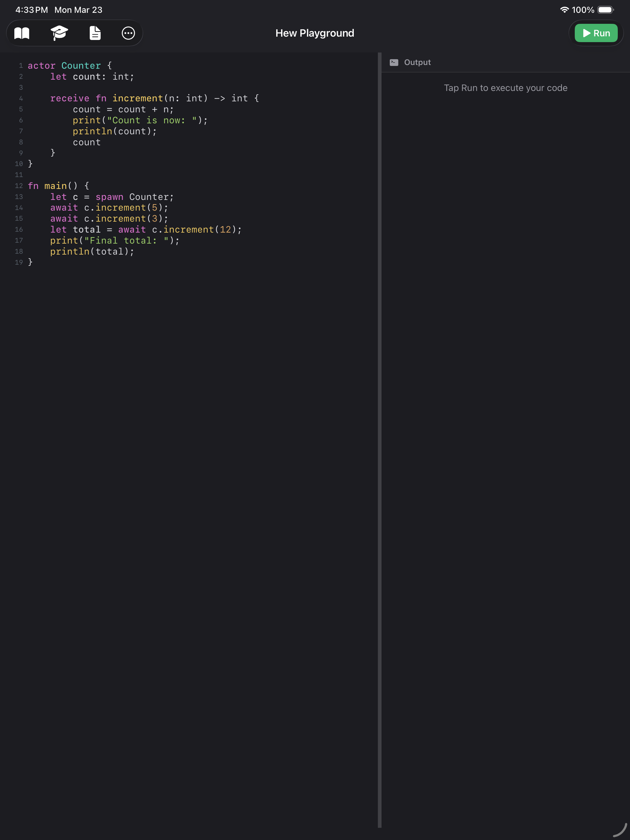
Task: Click the Mon Mar 23 date
Action: 78,10
